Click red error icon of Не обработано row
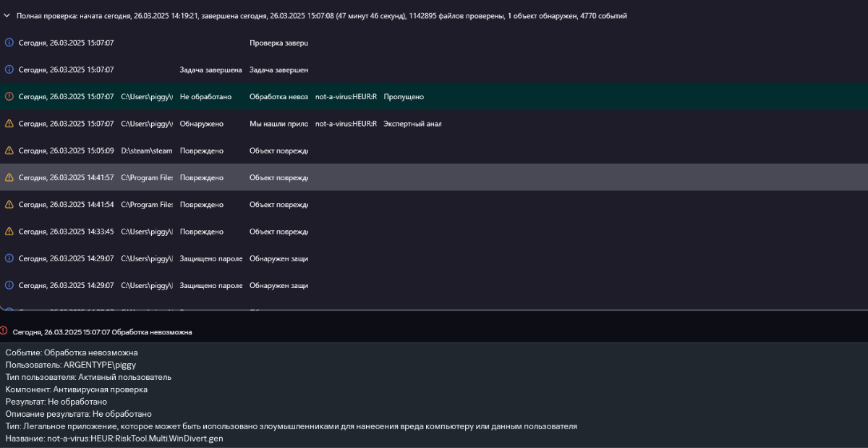868x448 pixels. tap(9, 96)
